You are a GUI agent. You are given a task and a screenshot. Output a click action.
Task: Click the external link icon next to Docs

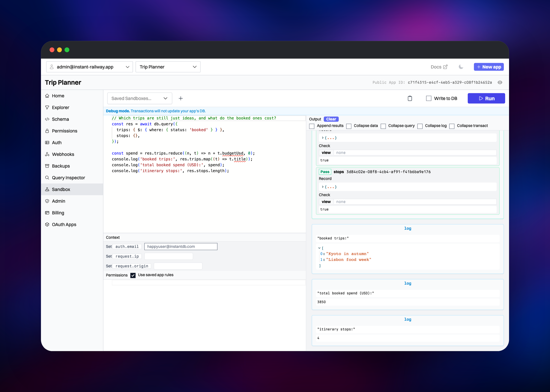pyautogui.click(x=445, y=67)
